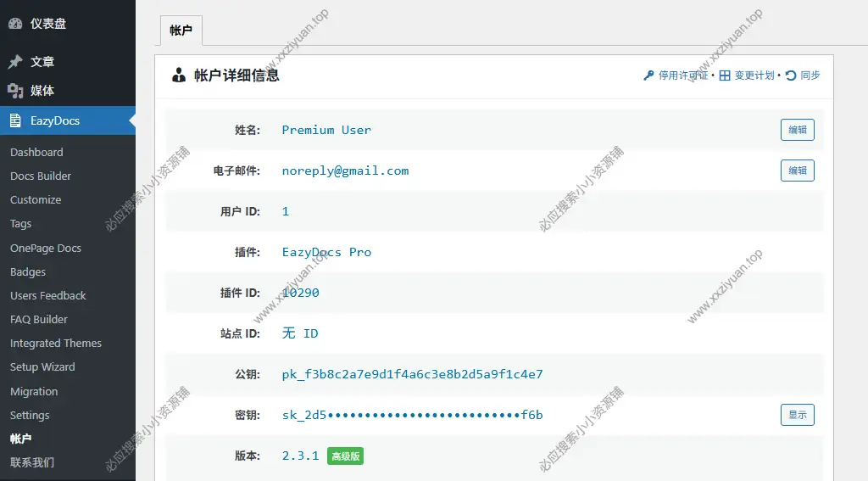This screenshot has width=868, height=481.
Task: Open FAQ Builder submenu item
Action: pyautogui.click(x=39, y=319)
